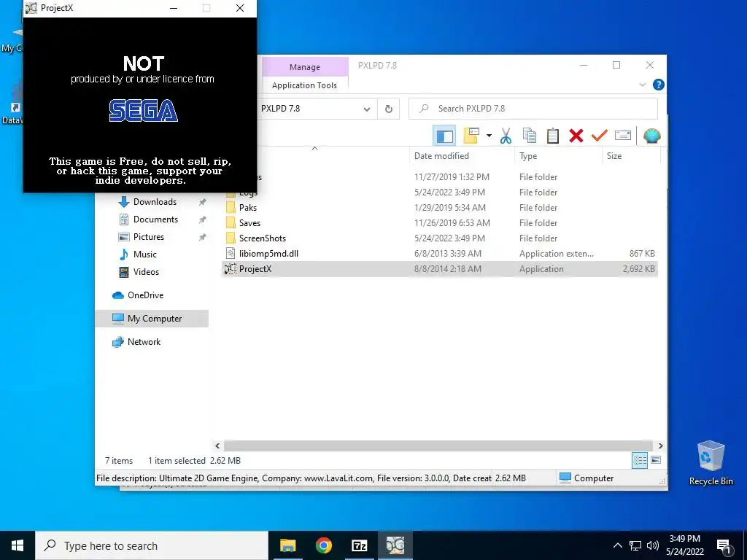The image size is (747, 560).
Task: Expand the ribbon chevron near Help
Action: click(642, 85)
